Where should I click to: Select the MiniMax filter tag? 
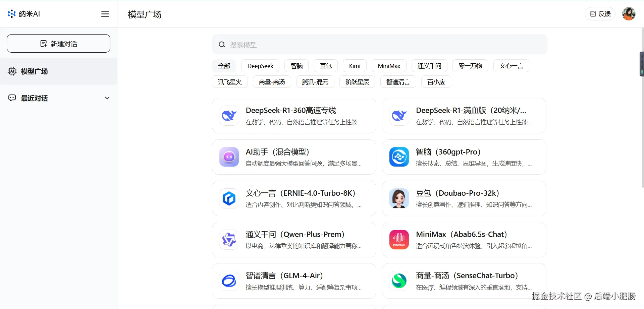389,66
